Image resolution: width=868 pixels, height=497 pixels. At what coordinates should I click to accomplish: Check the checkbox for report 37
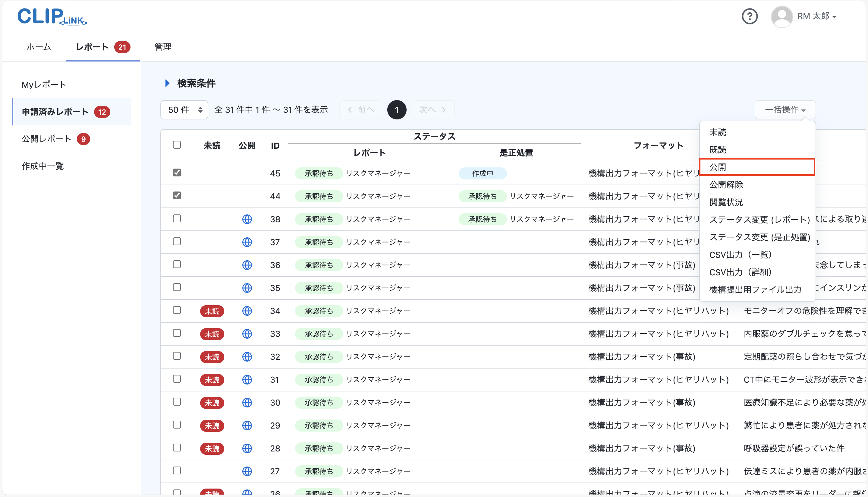tap(177, 241)
